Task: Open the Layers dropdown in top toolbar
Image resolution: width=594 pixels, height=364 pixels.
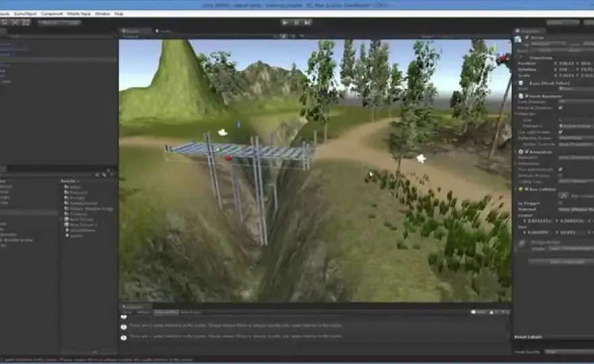Action: pyautogui.click(x=562, y=23)
